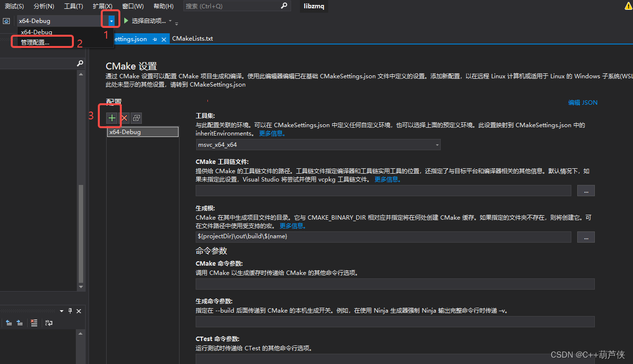Go to next message in the bottom panel
Image resolution: width=633 pixels, height=364 pixels.
pyautogui.click(x=20, y=323)
